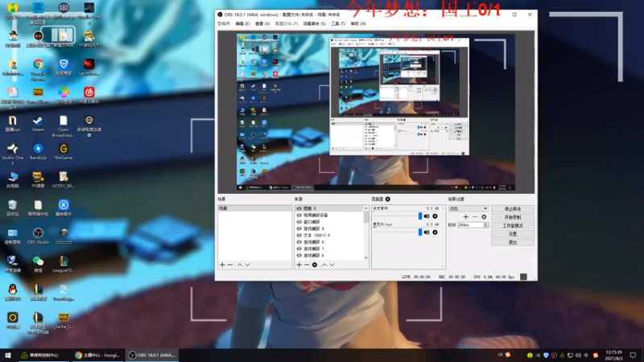Toggle visibility of Game Capture 6 source
This screenshot has height=362, width=644.
tap(299, 255)
